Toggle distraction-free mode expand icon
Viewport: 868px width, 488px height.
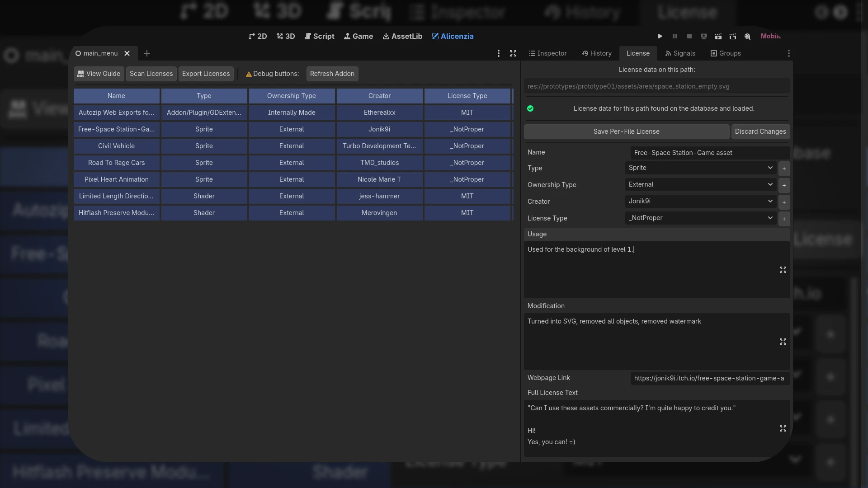[x=513, y=53]
